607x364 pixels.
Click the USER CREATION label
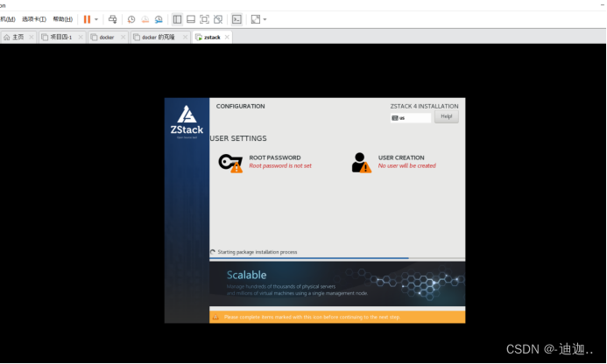[401, 157]
